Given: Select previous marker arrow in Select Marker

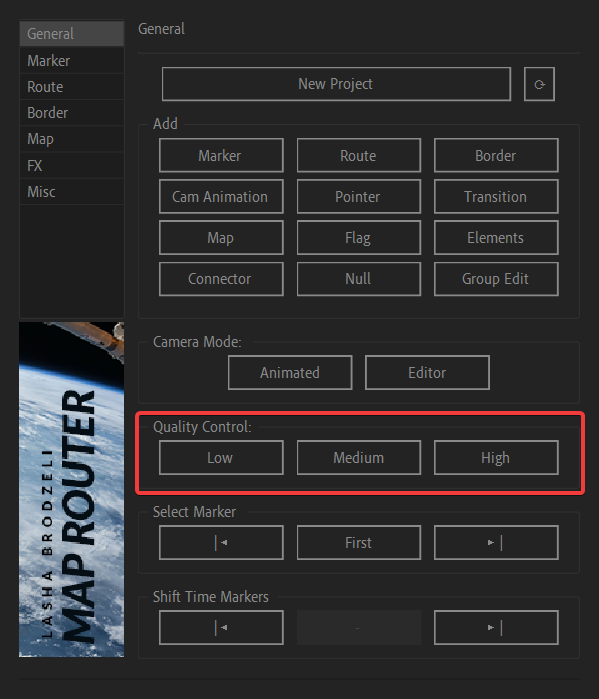Looking at the screenshot, I should tap(221, 543).
